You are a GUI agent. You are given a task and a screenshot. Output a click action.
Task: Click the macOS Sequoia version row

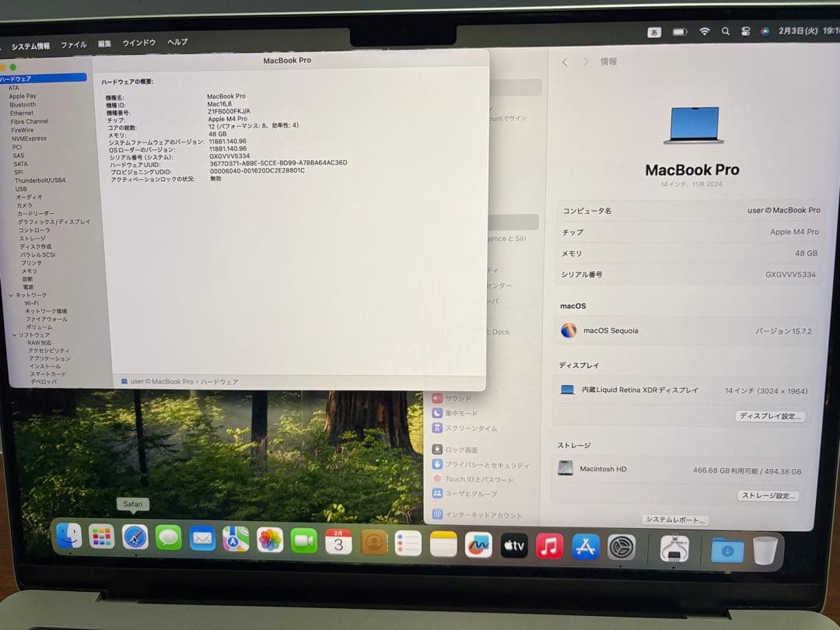point(686,331)
